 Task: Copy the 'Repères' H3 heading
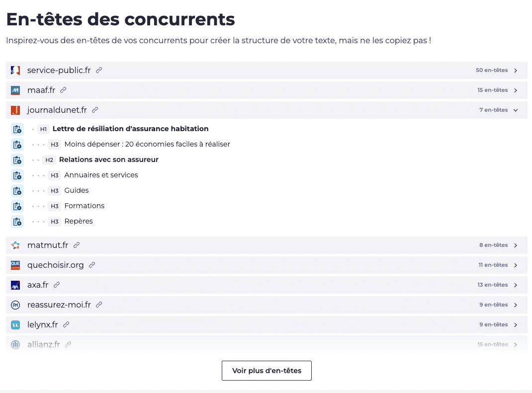[x=17, y=222]
